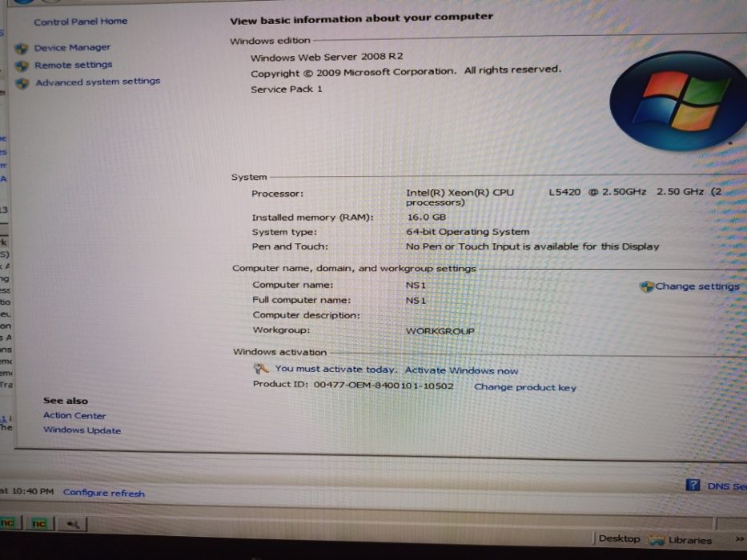Screen dimensions: 747x560
Task: Click the Desktop toolbar in taskbar
Action: 620,538
